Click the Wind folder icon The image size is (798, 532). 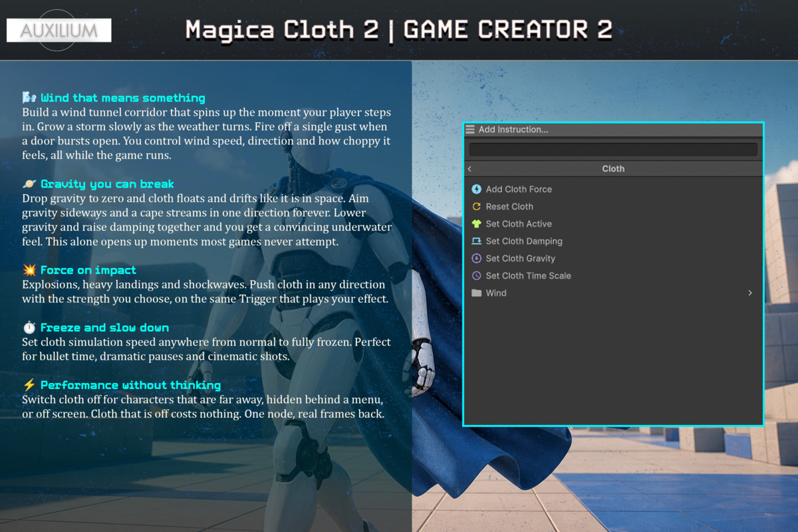point(476,293)
